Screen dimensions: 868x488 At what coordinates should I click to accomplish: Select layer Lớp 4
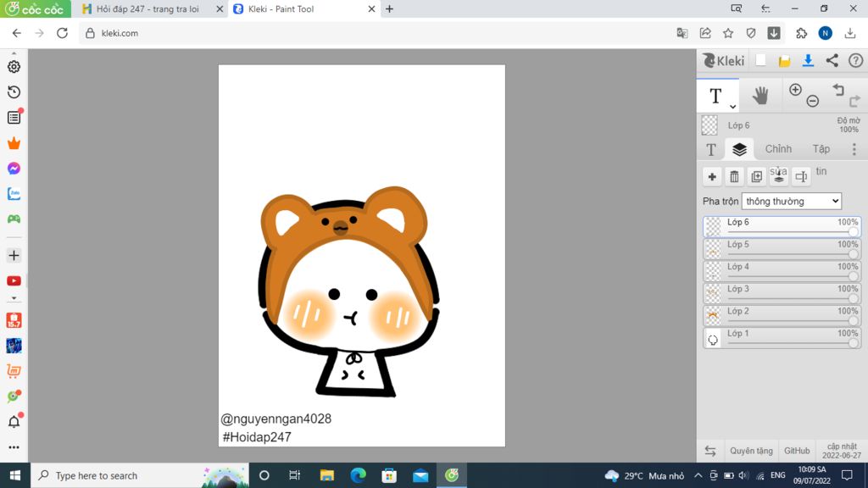pos(782,271)
